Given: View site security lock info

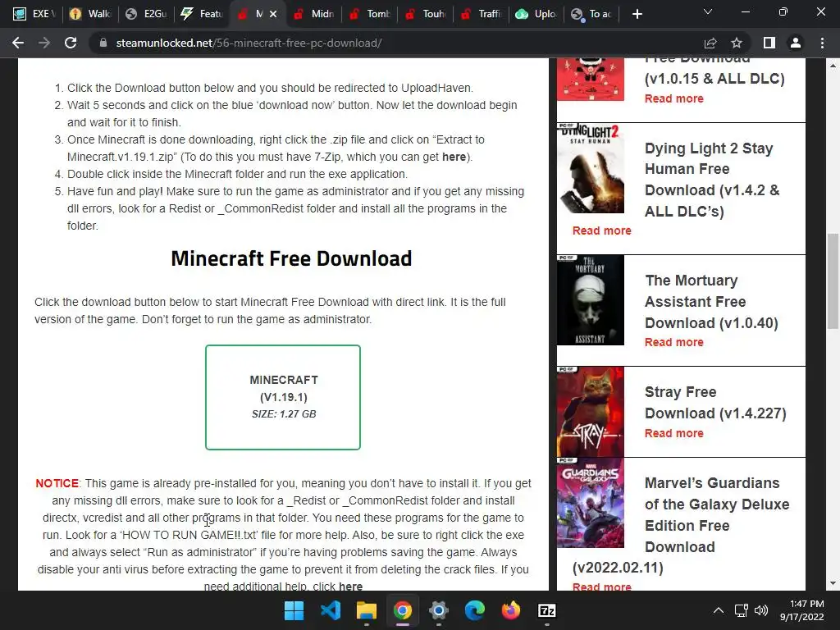Looking at the screenshot, I should coord(103,43).
